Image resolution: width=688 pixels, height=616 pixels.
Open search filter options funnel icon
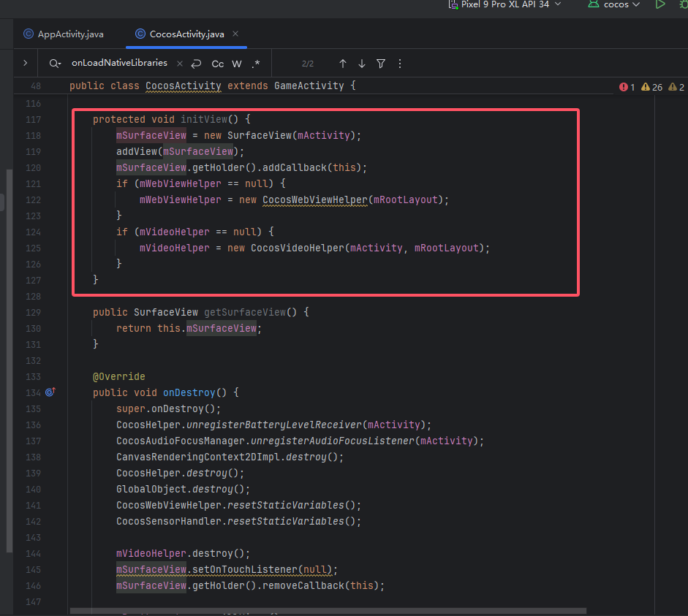pos(381,64)
